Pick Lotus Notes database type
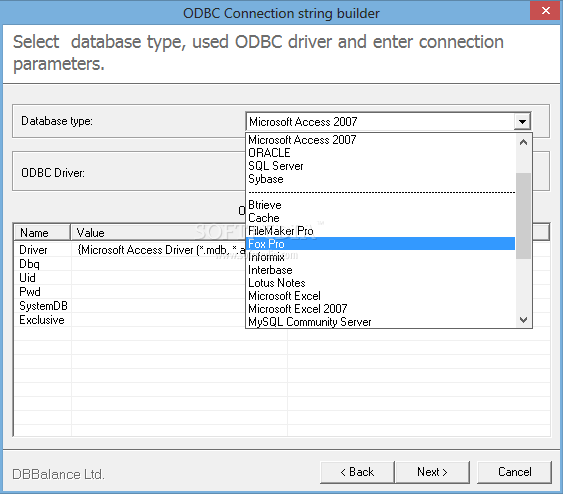The height and width of the screenshot is (494, 563). pyautogui.click(x=381, y=283)
